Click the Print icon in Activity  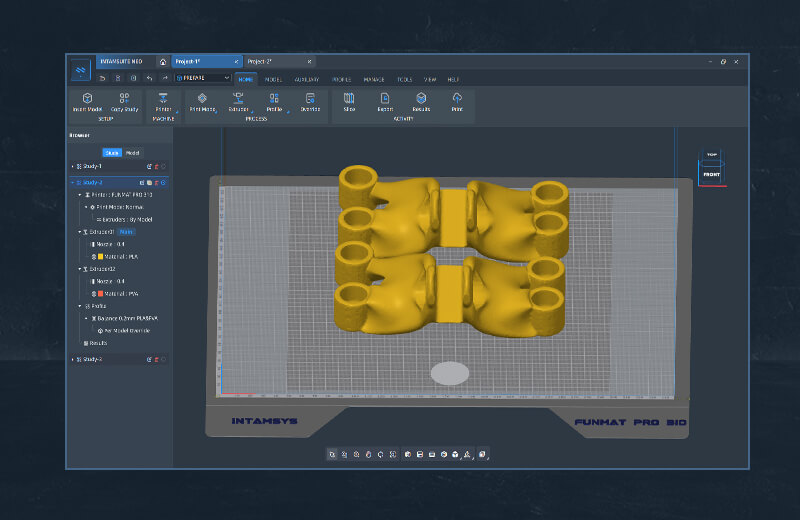click(457, 99)
